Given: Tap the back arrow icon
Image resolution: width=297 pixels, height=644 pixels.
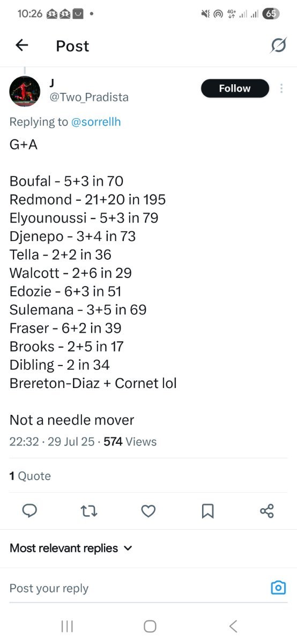Looking at the screenshot, I should coord(21,46).
